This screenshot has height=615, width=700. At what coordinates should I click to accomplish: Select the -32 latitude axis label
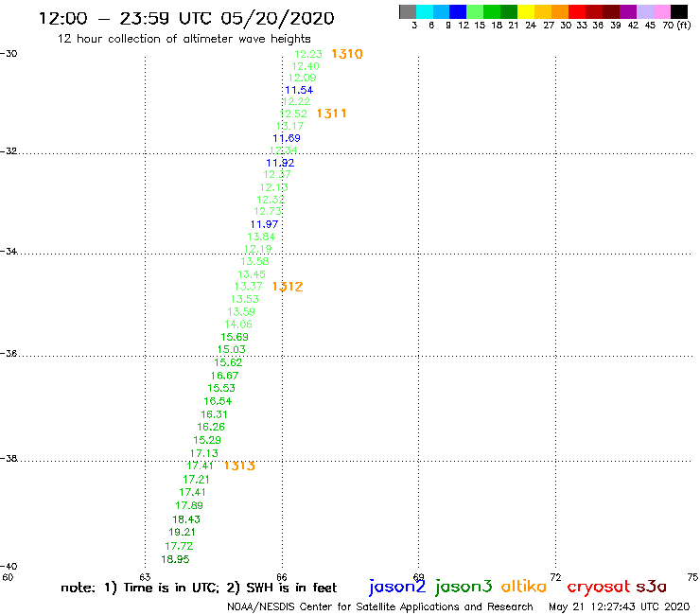tap(9, 151)
